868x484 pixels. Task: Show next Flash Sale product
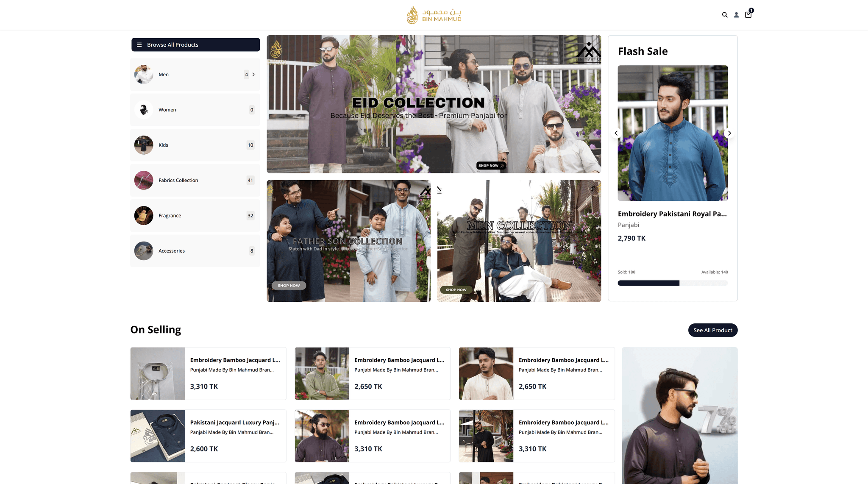tap(729, 133)
